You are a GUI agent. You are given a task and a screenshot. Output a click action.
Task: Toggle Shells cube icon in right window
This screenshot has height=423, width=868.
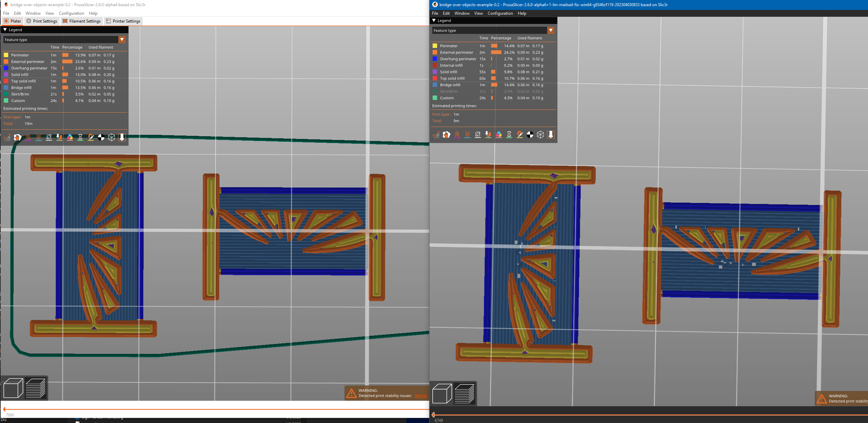(x=540, y=135)
